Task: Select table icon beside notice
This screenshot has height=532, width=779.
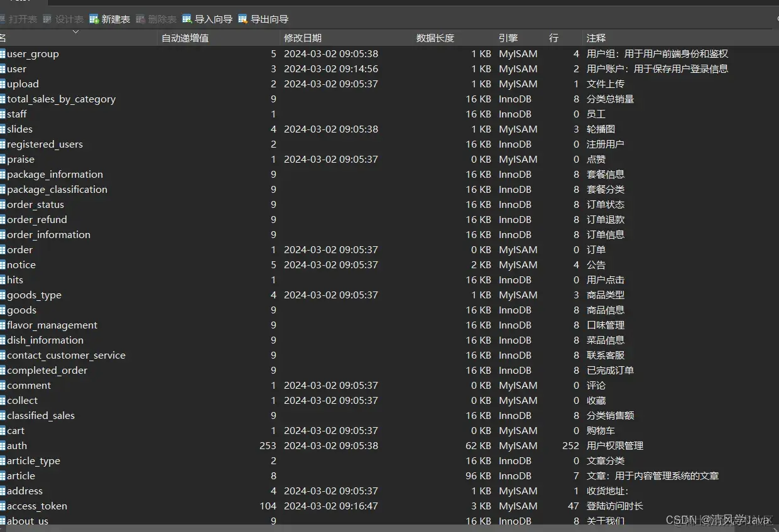Action: [x=3, y=265]
